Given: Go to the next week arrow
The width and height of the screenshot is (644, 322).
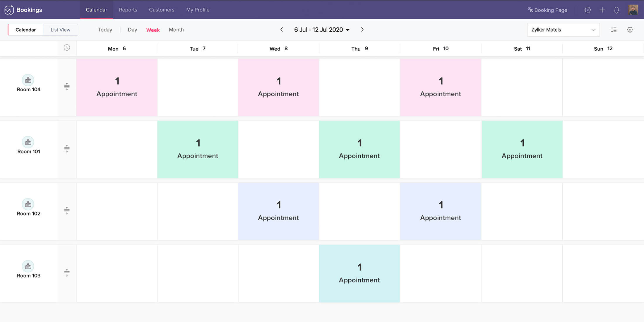Looking at the screenshot, I should pos(362,30).
